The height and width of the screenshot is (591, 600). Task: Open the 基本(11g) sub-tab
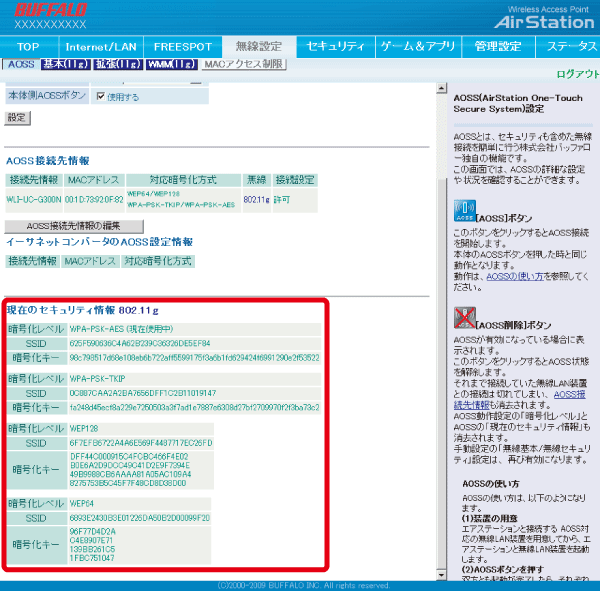pyautogui.click(x=66, y=64)
